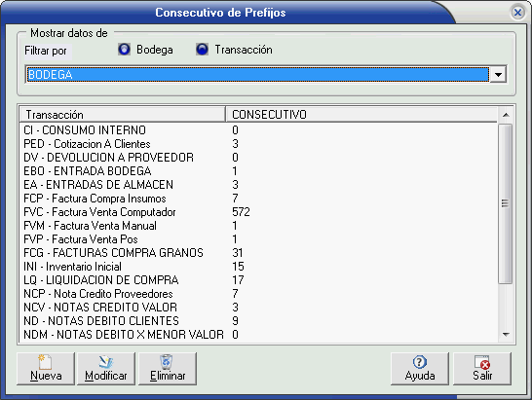The image size is (532, 400).
Task: Click the Eliminar recycle bin icon button
Action: [168, 369]
